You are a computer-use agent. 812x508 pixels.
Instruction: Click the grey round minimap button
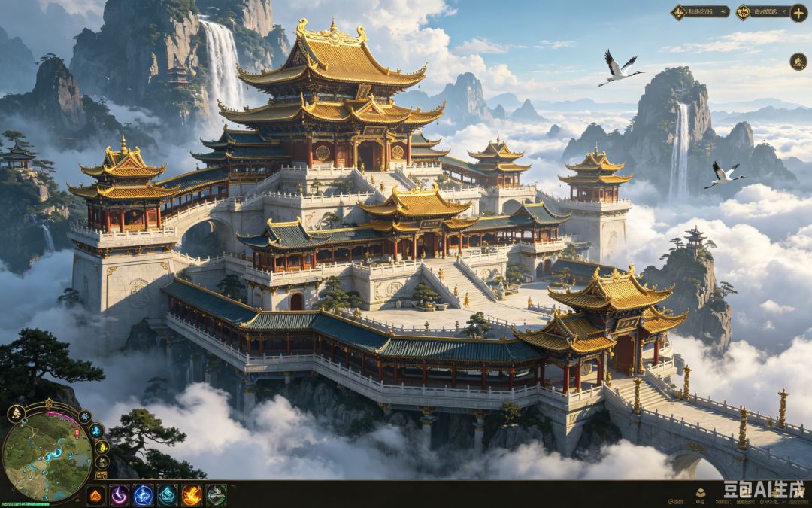pyautogui.click(x=102, y=462)
